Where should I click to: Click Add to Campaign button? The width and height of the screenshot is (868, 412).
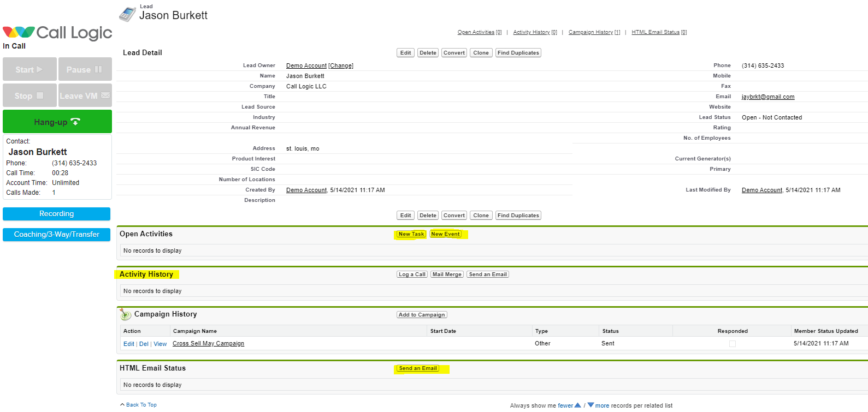[422, 315]
